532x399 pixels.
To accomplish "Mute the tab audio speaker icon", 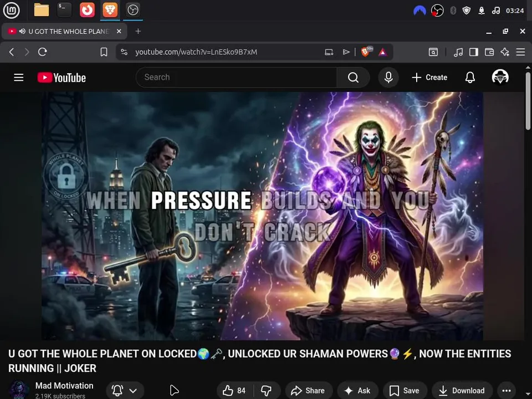I will pyautogui.click(x=22, y=31).
